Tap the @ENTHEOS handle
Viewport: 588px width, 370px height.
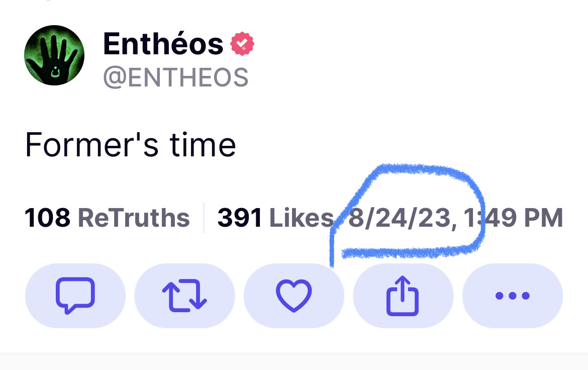175,78
